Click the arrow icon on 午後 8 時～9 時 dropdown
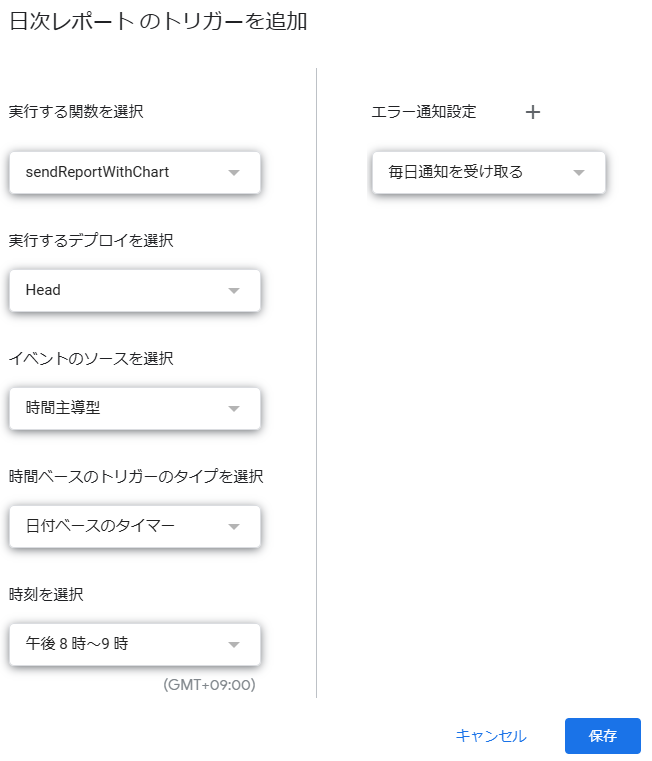 234,645
